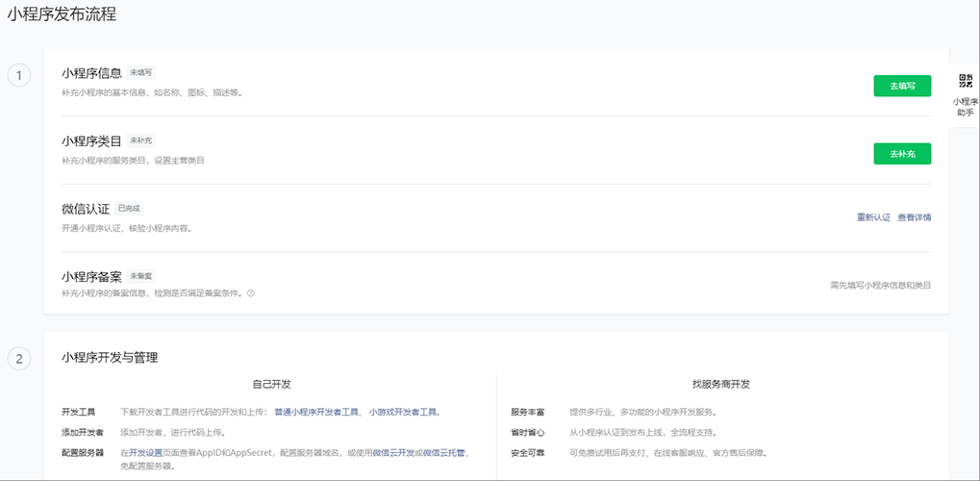Click the step 2 circle indicator
This screenshot has height=481, width=980.
pos(19,359)
